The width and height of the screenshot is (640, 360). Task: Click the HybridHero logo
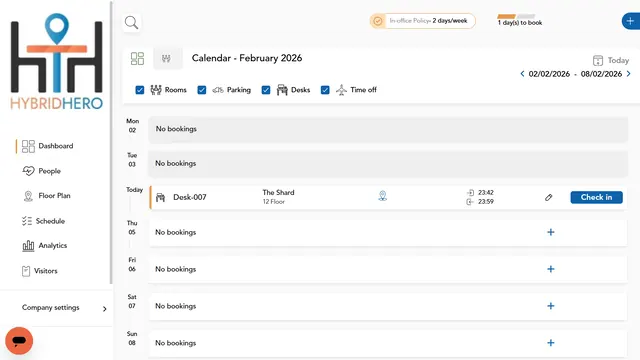pyautogui.click(x=56, y=61)
